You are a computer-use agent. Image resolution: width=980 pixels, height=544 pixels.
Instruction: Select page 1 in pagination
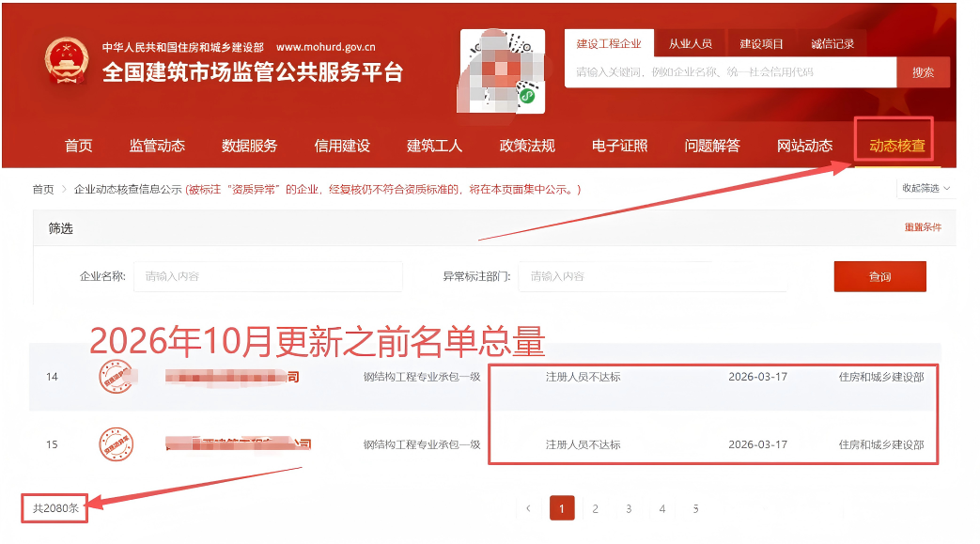562,508
